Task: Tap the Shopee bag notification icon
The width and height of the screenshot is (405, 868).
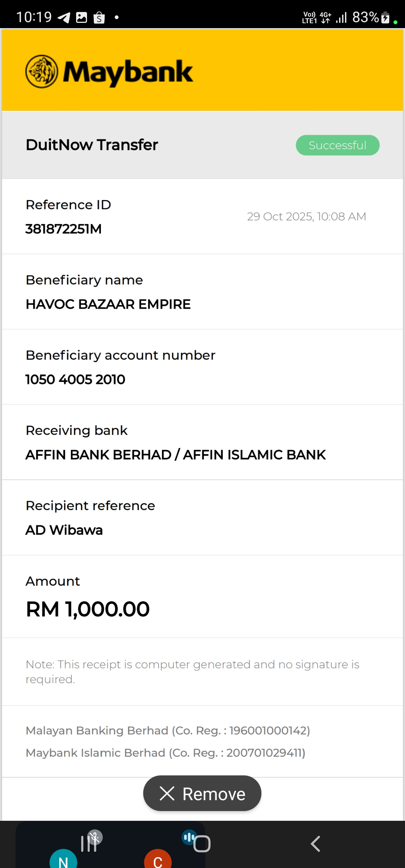Action: click(x=99, y=17)
